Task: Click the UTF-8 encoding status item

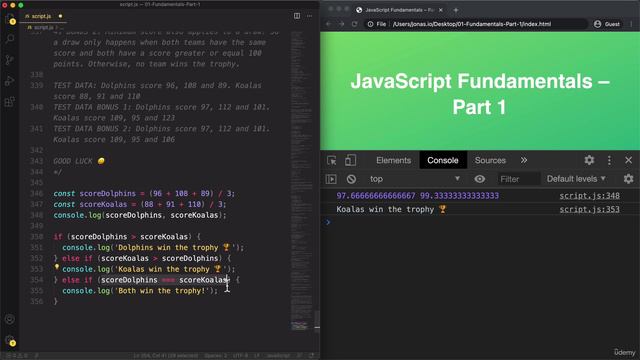Action: (x=240, y=356)
